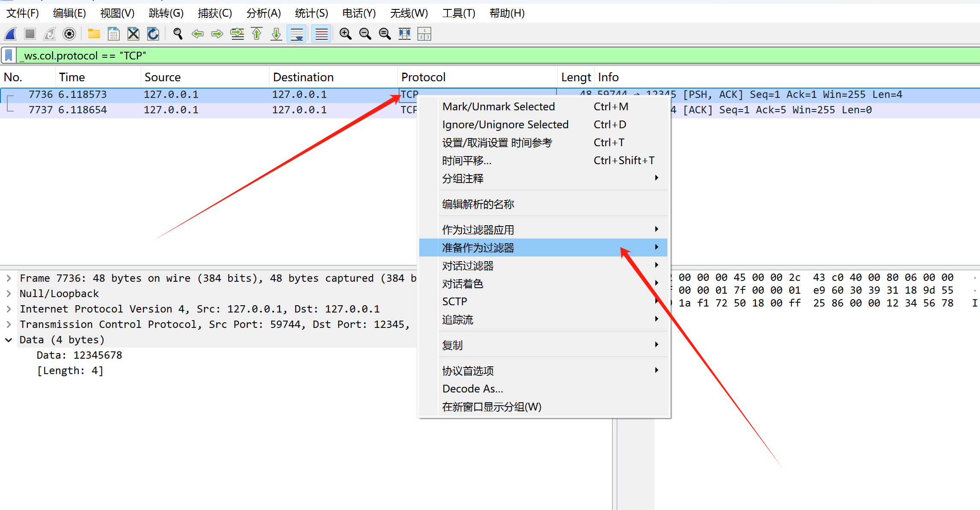Collapse the Data (4 bytes) node

pos(9,340)
